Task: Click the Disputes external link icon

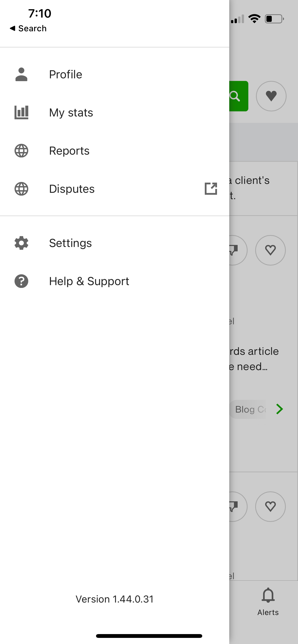Action: tap(211, 189)
